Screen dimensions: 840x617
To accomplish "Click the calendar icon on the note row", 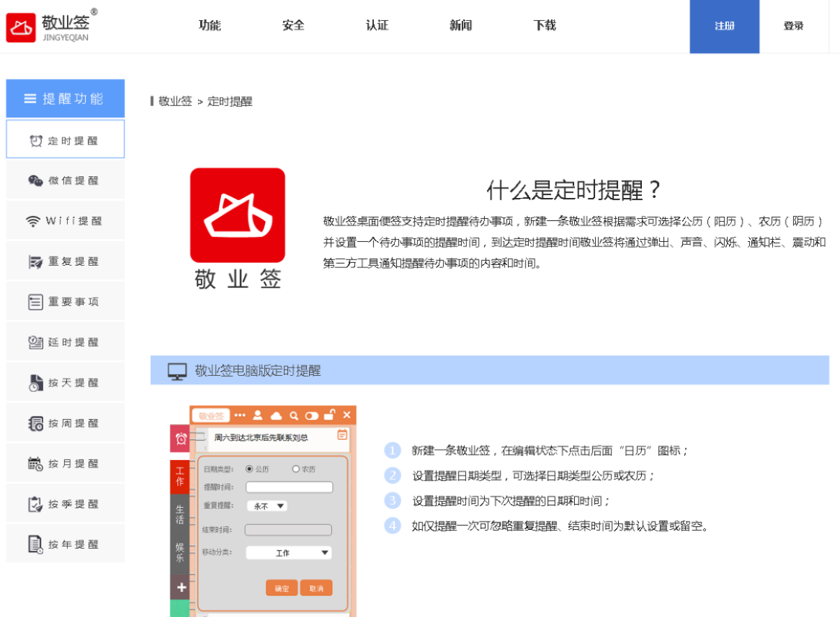I will pyautogui.click(x=342, y=435).
